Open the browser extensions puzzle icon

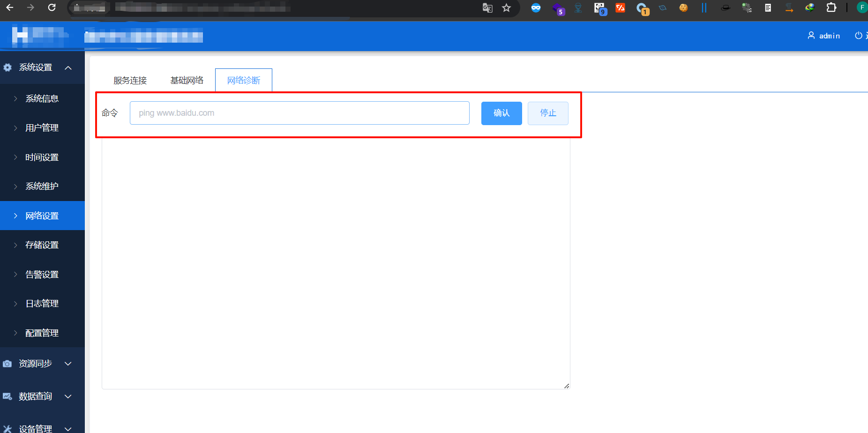[831, 7]
